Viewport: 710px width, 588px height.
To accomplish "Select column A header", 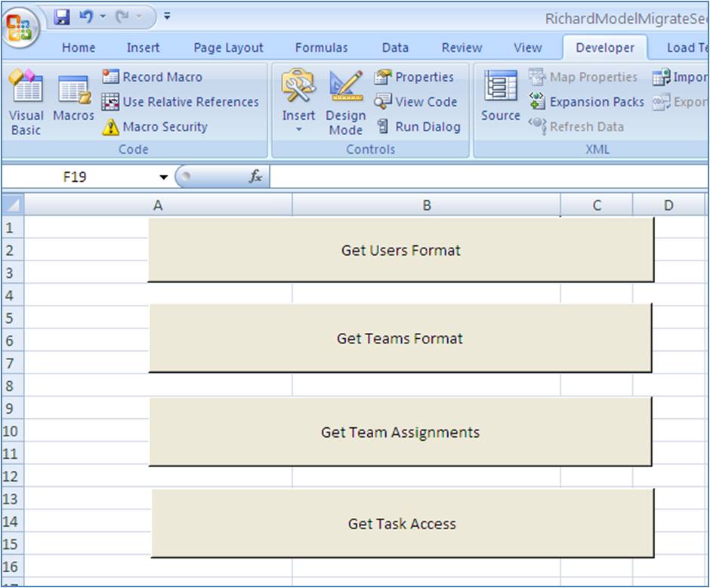I will point(158,205).
